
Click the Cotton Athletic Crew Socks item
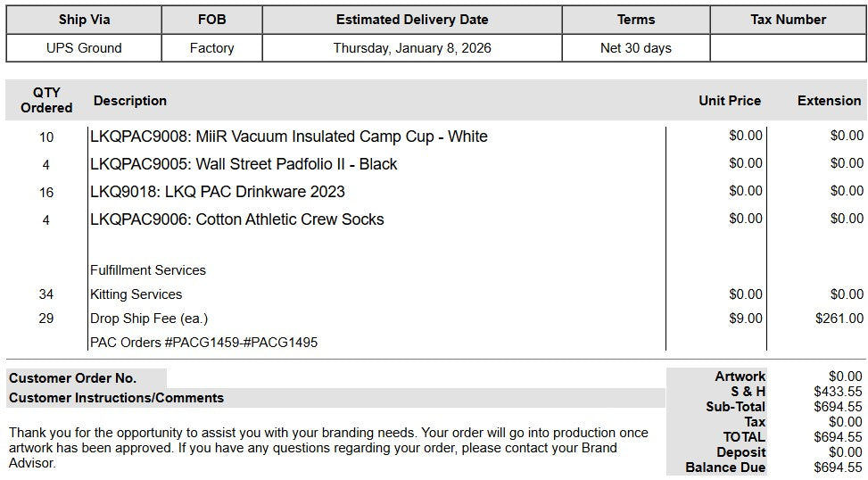(x=237, y=219)
